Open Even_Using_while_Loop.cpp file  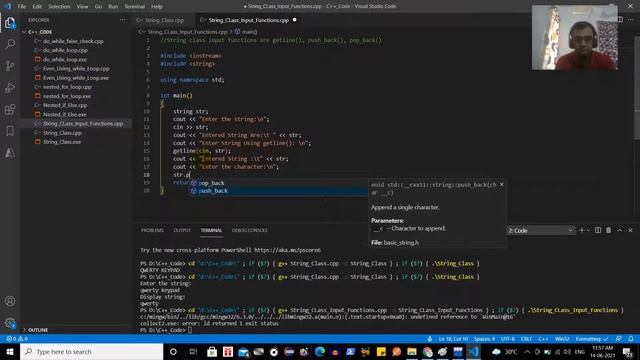click(76, 69)
